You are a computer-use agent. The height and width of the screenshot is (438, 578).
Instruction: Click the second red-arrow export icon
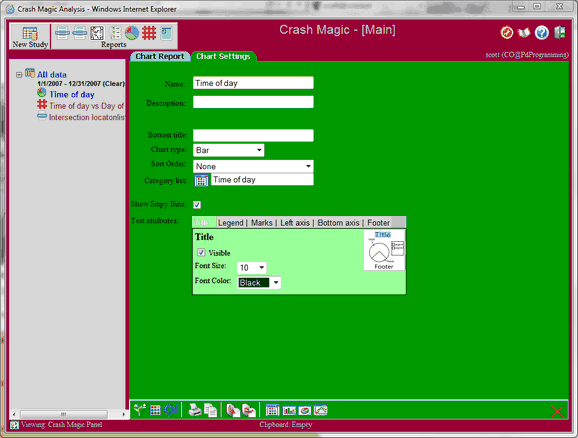coord(249,410)
